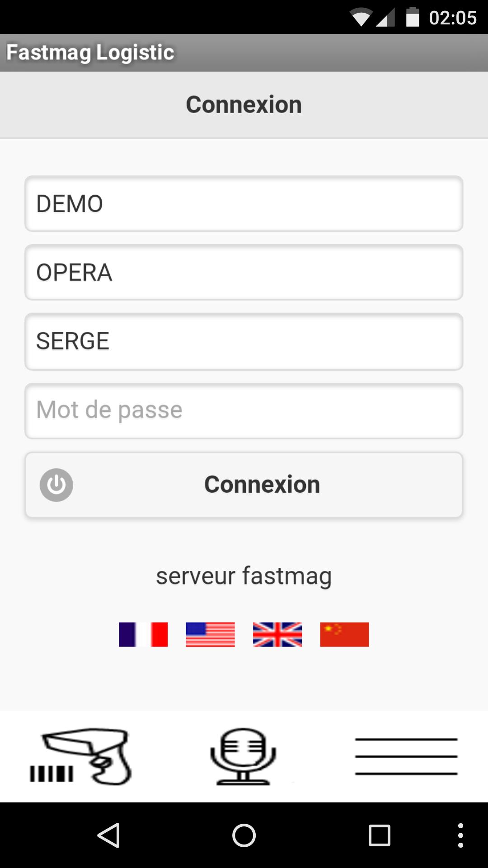Select the United States flag

(210, 634)
